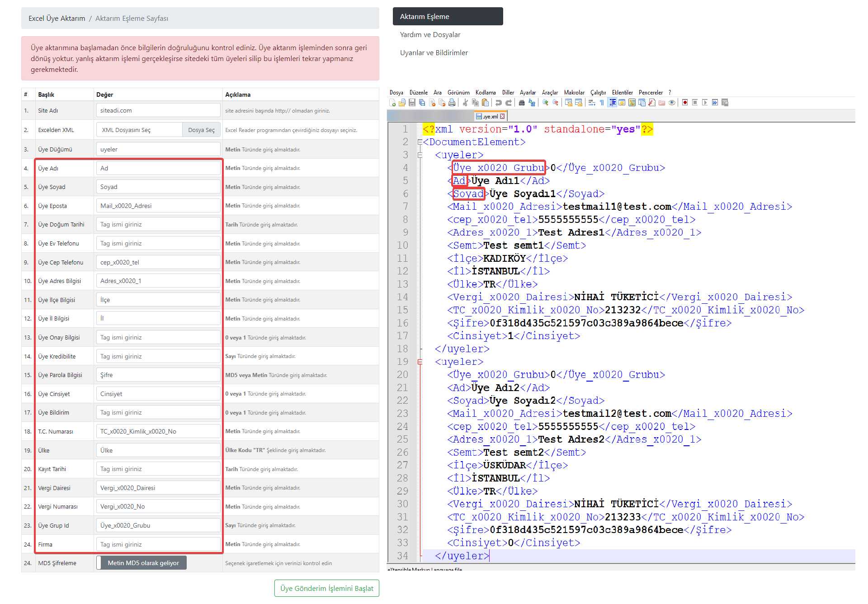Click the Replace icon
This screenshot has width=868, height=604.
(532, 103)
